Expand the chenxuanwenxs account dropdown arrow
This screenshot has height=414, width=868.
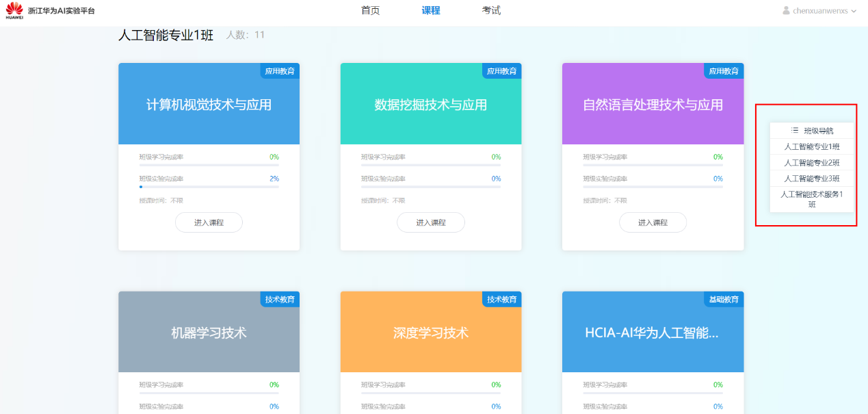click(854, 11)
